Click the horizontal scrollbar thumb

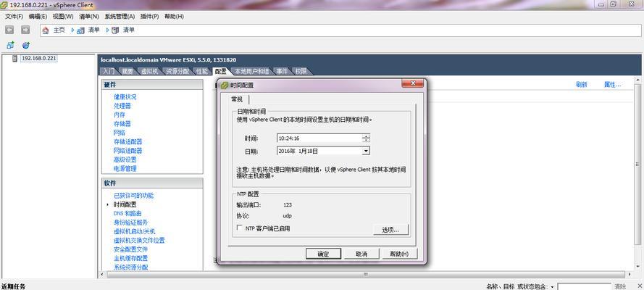tap(365, 274)
